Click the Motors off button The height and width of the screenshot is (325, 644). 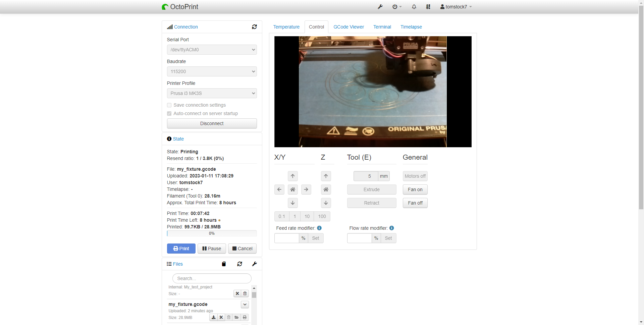415,176
